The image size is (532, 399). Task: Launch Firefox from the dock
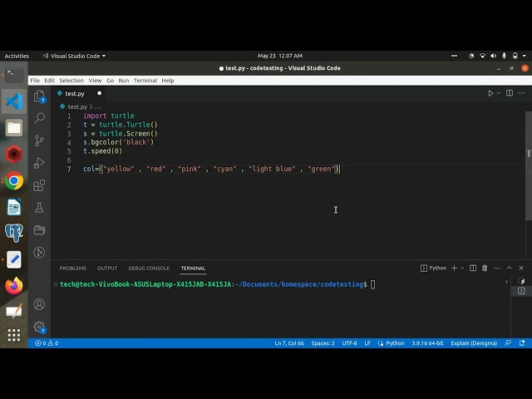(x=14, y=286)
